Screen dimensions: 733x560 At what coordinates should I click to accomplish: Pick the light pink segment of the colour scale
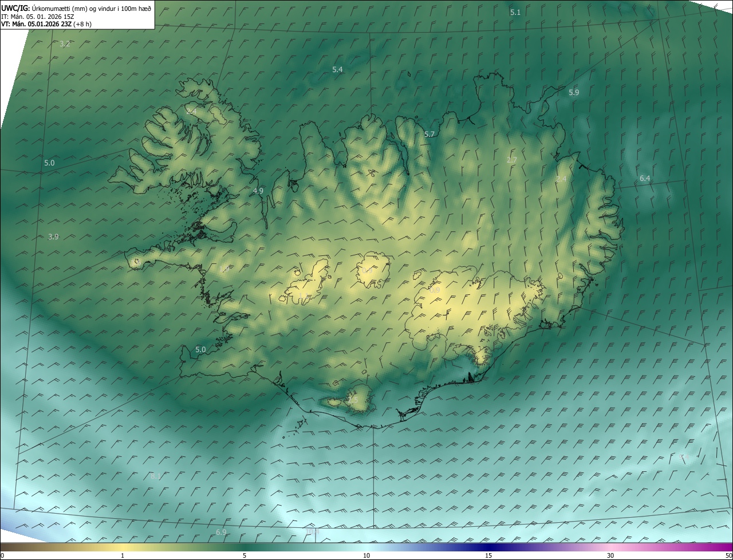(x=610, y=547)
